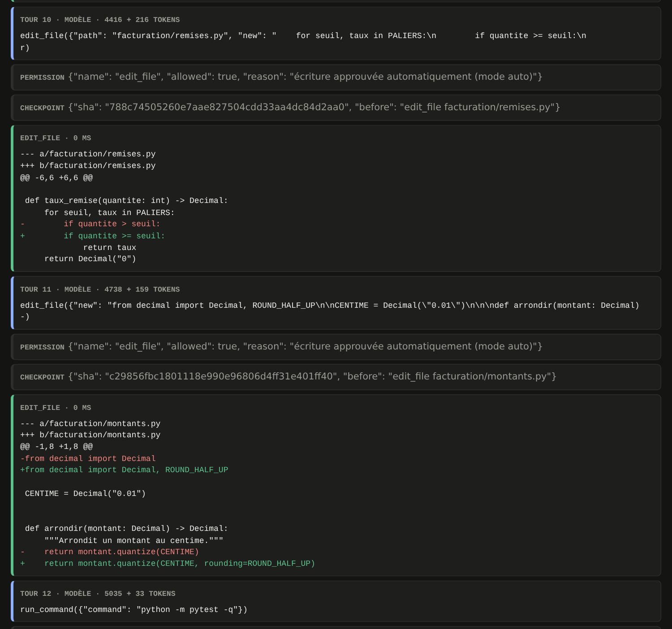Click the PERMISSION line directly after the Tour 10 call
Screen dimensions: 672x629
click(336, 78)
